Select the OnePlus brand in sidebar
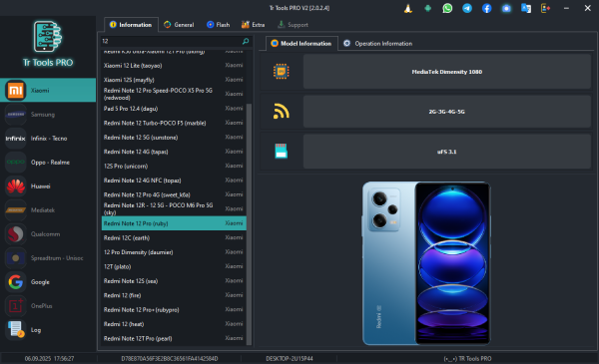 [48, 305]
